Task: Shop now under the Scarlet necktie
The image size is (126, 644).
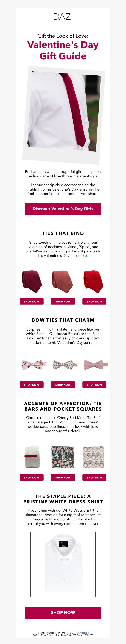Action: coord(94,301)
